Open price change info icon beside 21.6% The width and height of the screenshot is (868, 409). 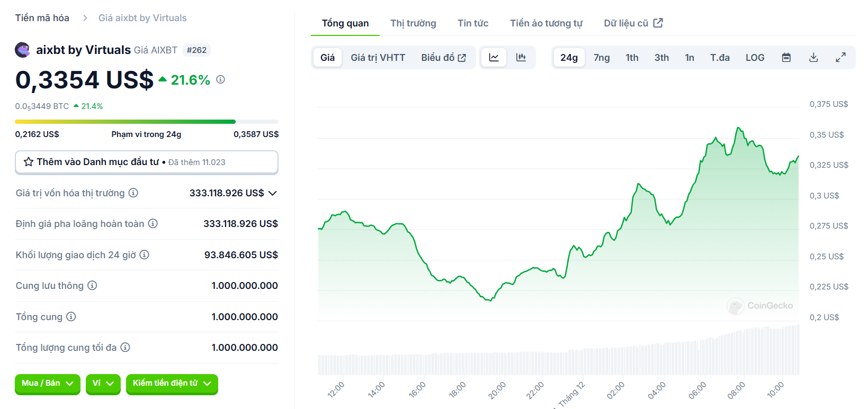221,79
